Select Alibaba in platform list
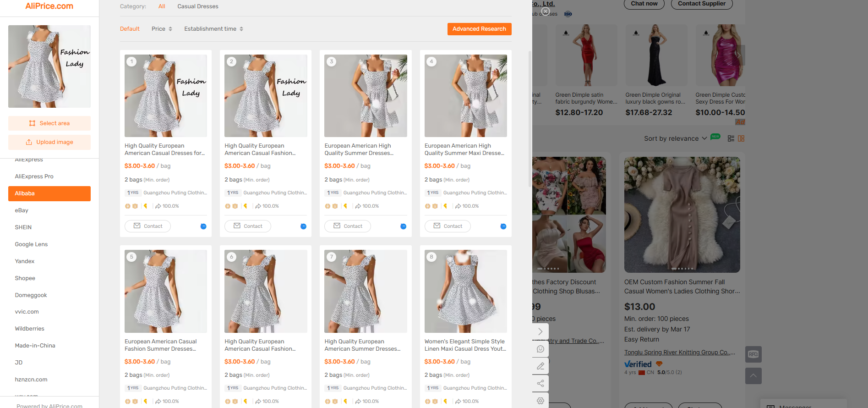 [49, 193]
